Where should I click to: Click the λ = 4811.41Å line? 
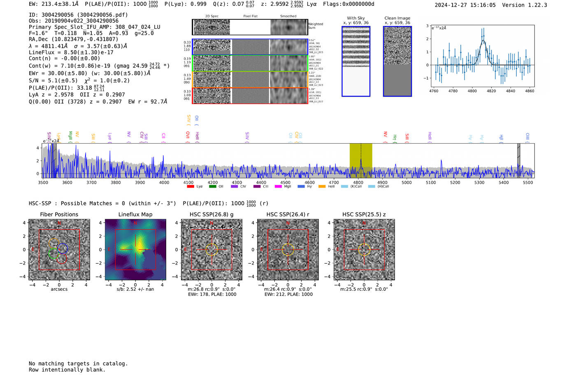click(78, 46)
